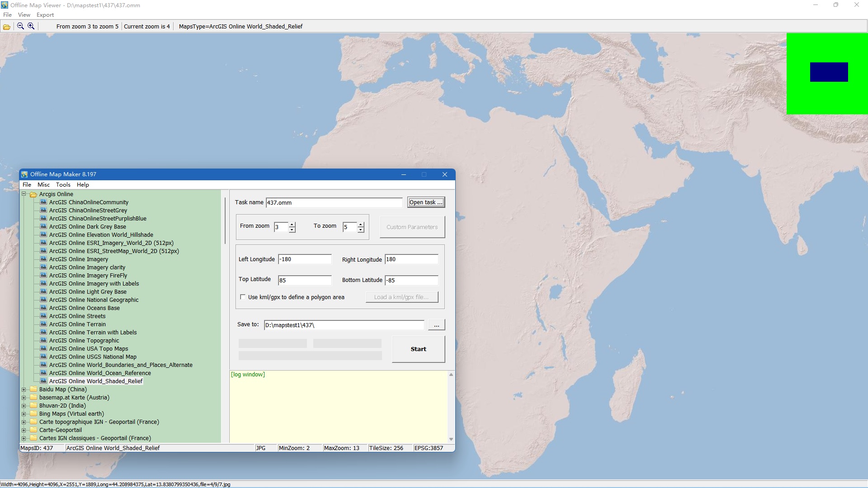The width and height of the screenshot is (868, 488).
Task: Click the Save to path field
Action: coord(344,325)
